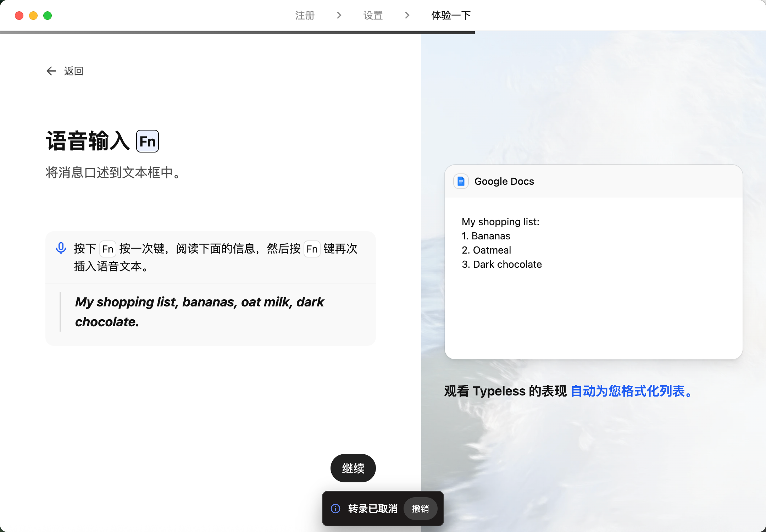766x532 pixels.
Task: Click the blue microphone icon
Action: (x=61, y=248)
